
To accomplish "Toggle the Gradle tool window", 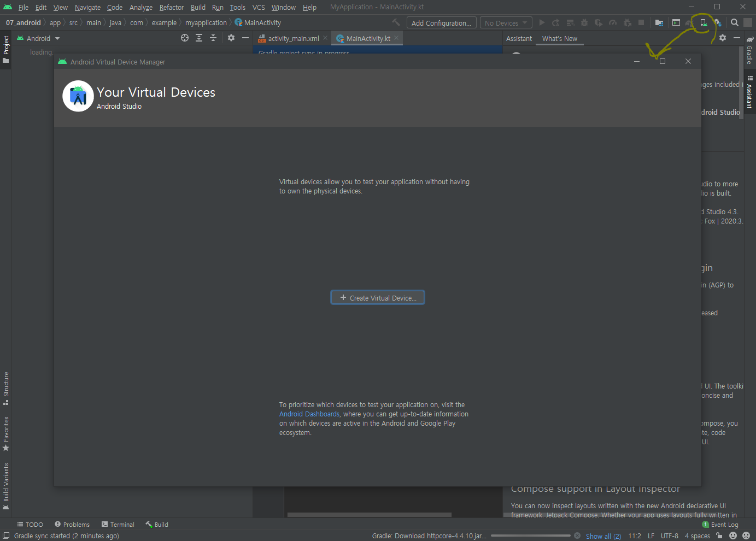I will [750, 50].
